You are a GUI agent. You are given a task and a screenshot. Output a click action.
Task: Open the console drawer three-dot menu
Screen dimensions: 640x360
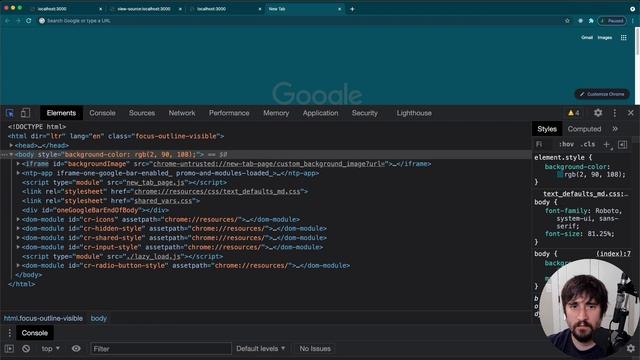9,333
